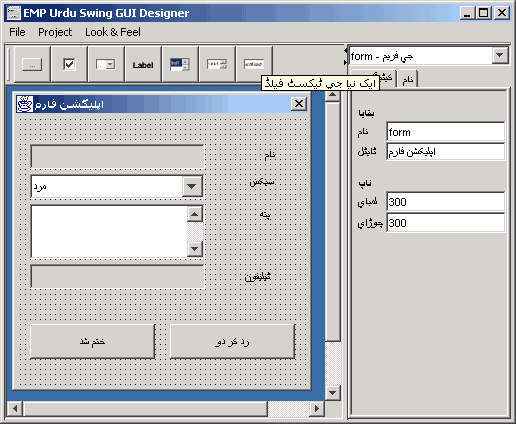The height and width of the screenshot is (424, 516).
Task: Click the canvas horizontal scrollbar right arrow
Action: pyautogui.click(x=316, y=408)
